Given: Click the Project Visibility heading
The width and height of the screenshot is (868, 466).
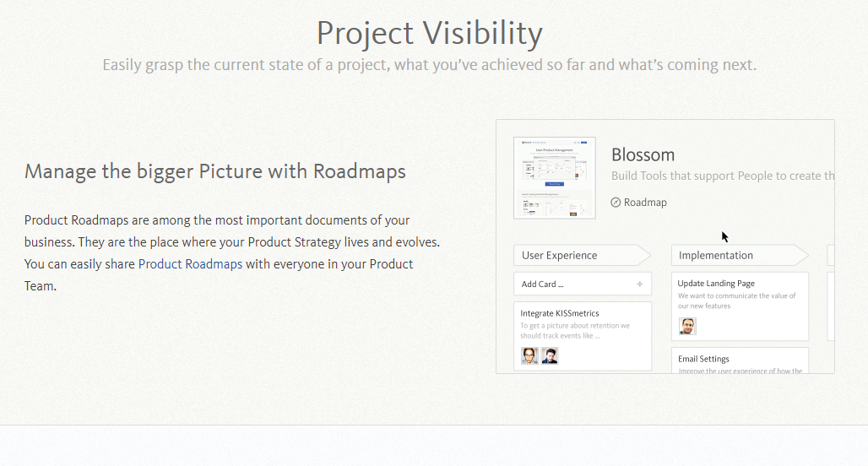Looking at the screenshot, I should (x=429, y=34).
